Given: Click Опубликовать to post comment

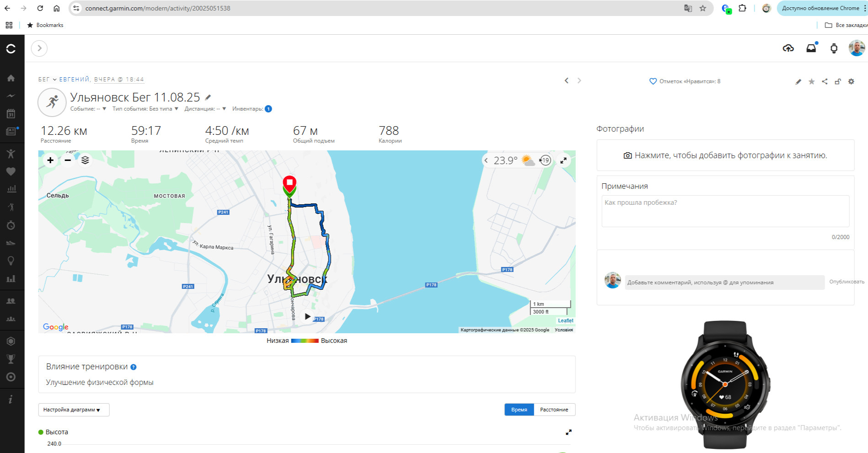Looking at the screenshot, I should coord(847,282).
